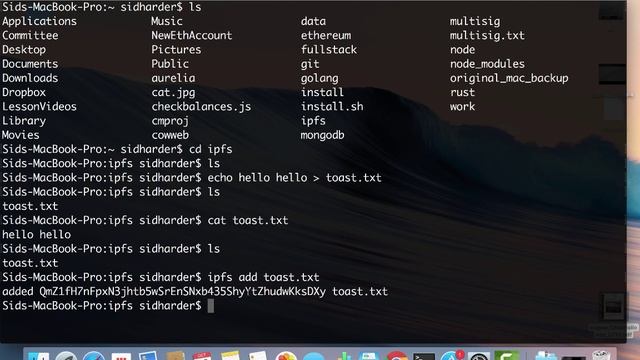Select the "install.sh" file name
This screenshot has height=360, width=640.
[332, 107]
